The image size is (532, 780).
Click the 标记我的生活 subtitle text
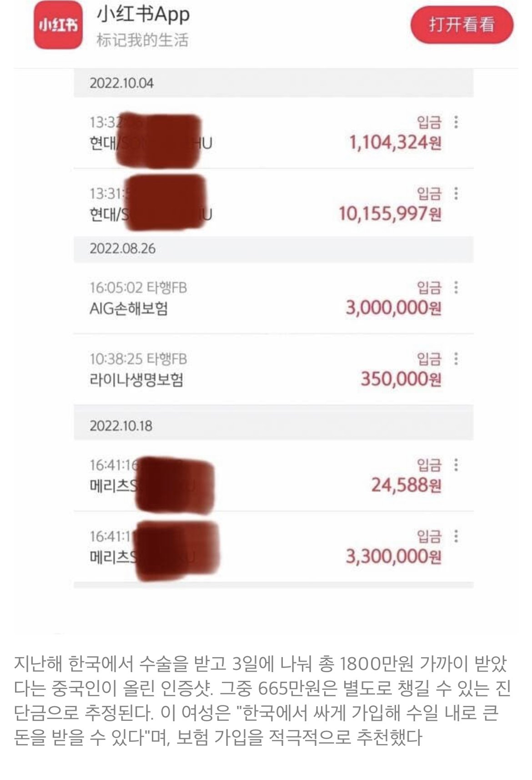tap(142, 40)
